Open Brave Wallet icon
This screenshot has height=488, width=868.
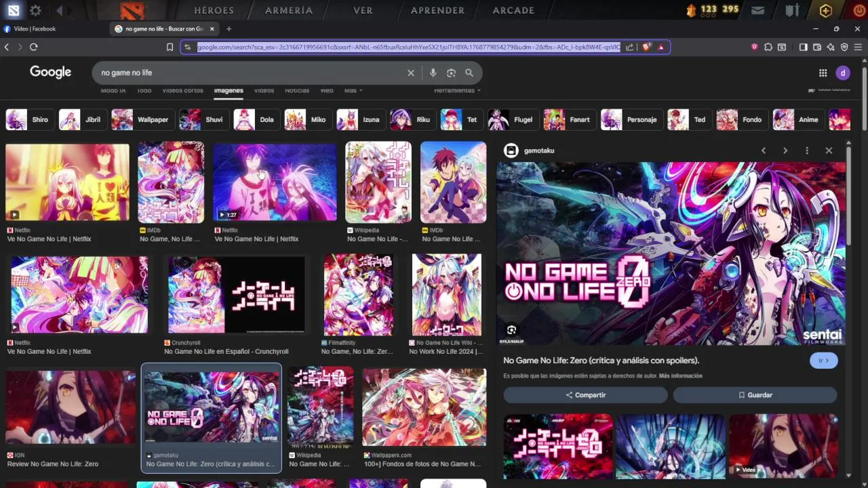point(817,47)
